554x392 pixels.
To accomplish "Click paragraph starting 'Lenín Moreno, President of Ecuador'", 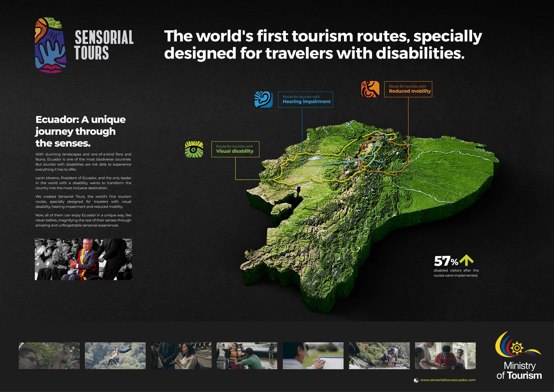I will (83, 183).
